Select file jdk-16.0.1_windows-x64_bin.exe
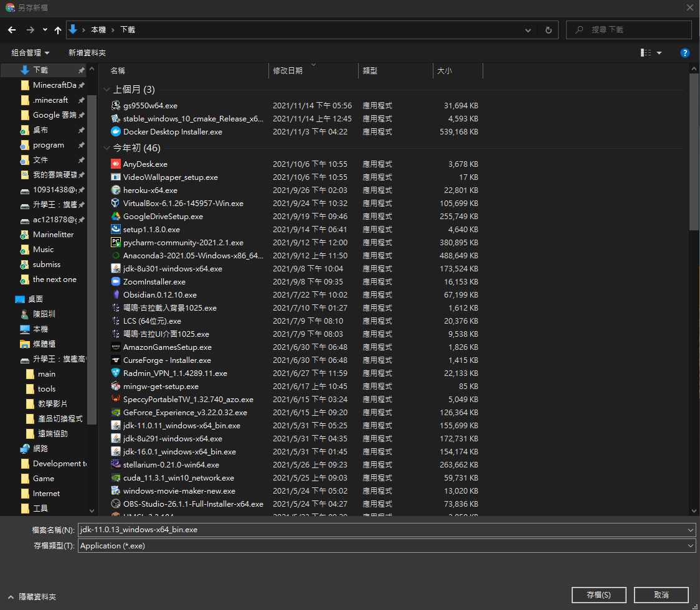This screenshot has height=610, width=700. coord(179,452)
